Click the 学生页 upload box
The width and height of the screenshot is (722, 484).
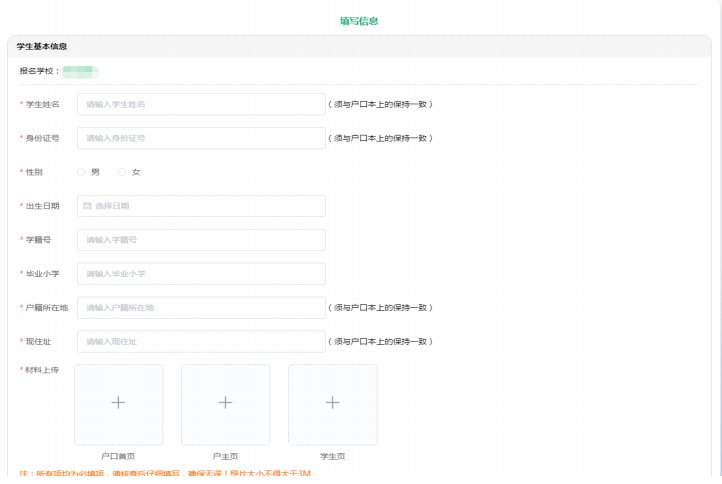[x=333, y=405]
